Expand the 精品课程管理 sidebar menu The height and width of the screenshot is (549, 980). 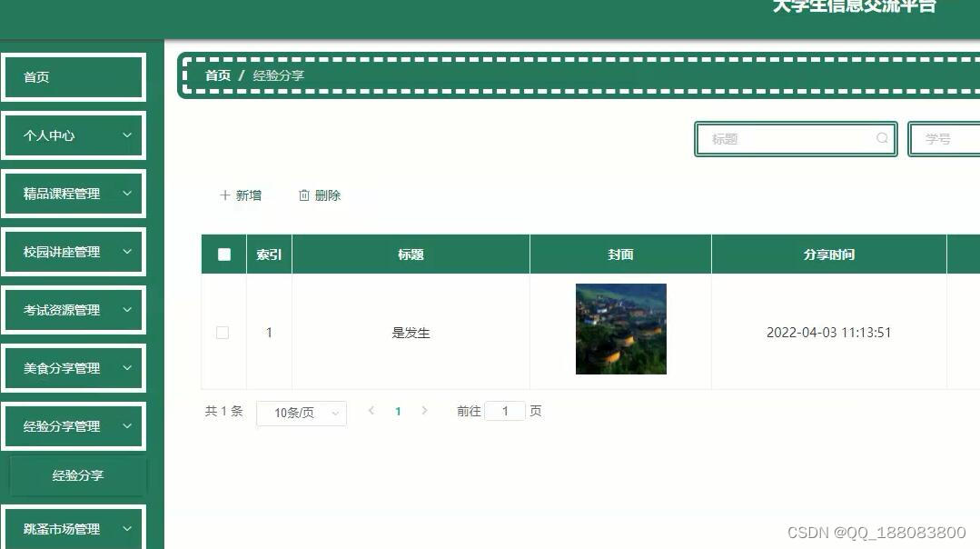(74, 194)
